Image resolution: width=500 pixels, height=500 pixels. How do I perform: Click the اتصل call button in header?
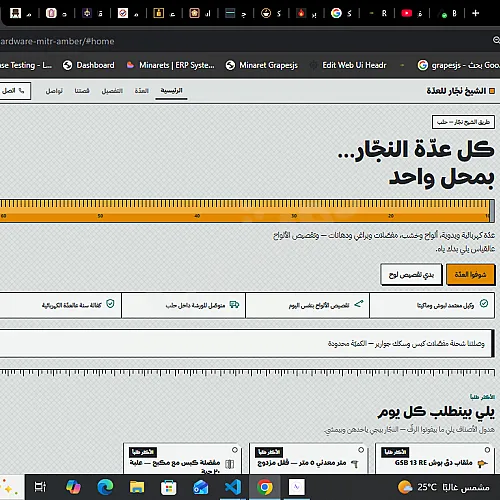pyautogui.click(x=14, y=91)
